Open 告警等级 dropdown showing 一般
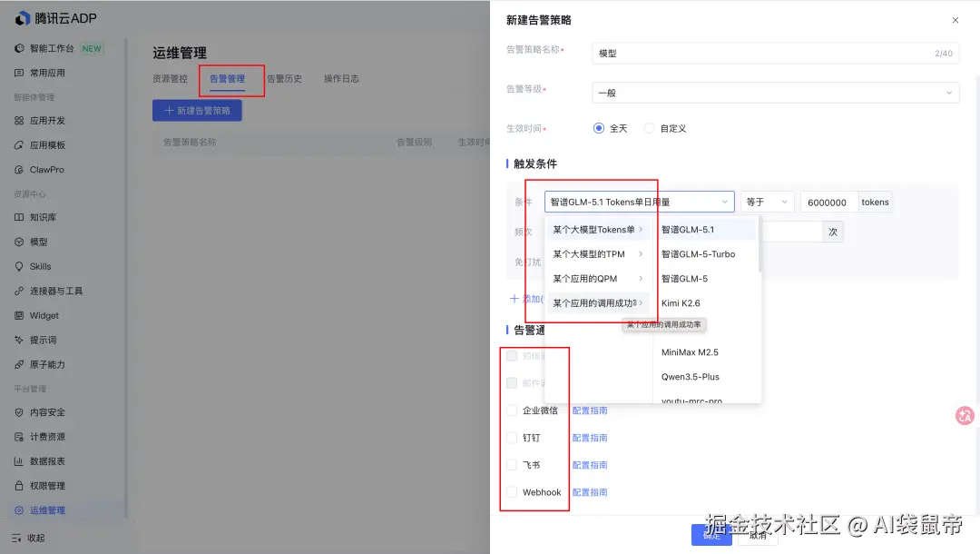The image size is (980, 554). point(775,93)
